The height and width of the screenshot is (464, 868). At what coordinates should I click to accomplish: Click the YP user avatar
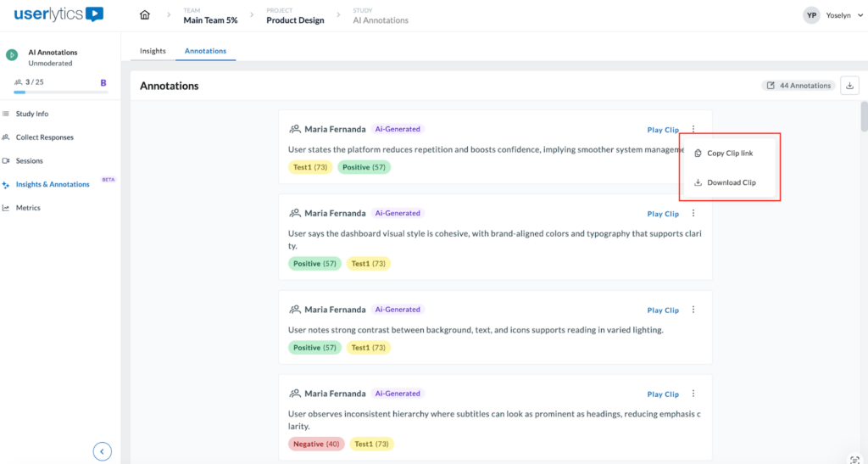(811, 15)
